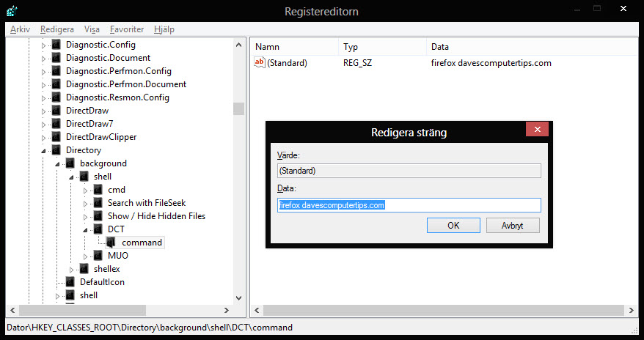Screen dimensions: 644x340
Task: Click the tree pane horizontal scroll left arrow
Action: [x=12, y=311]
